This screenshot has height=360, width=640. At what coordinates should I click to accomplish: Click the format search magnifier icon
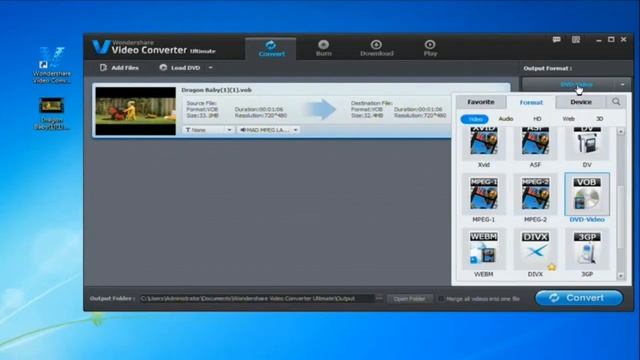[x=616, y=102]
